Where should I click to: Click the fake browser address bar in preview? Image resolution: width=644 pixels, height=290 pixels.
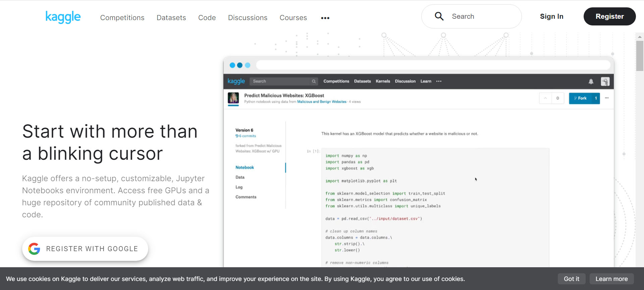(x=433, y=65)
